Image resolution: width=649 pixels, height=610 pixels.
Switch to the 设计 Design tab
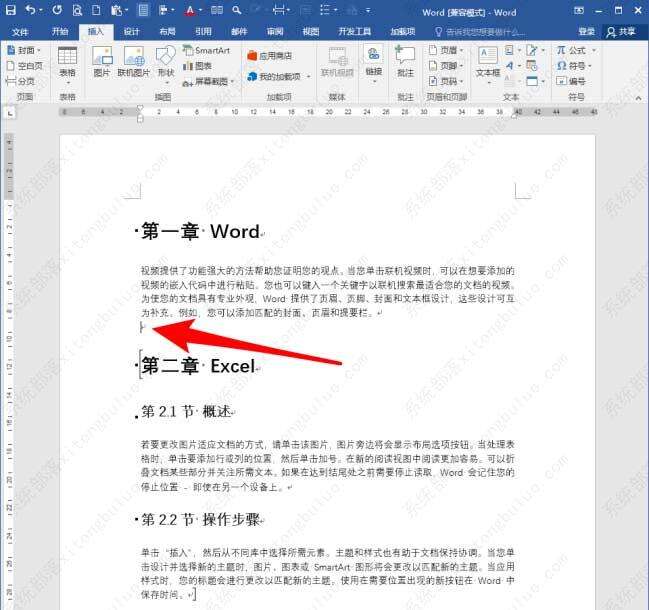[132, 32]
